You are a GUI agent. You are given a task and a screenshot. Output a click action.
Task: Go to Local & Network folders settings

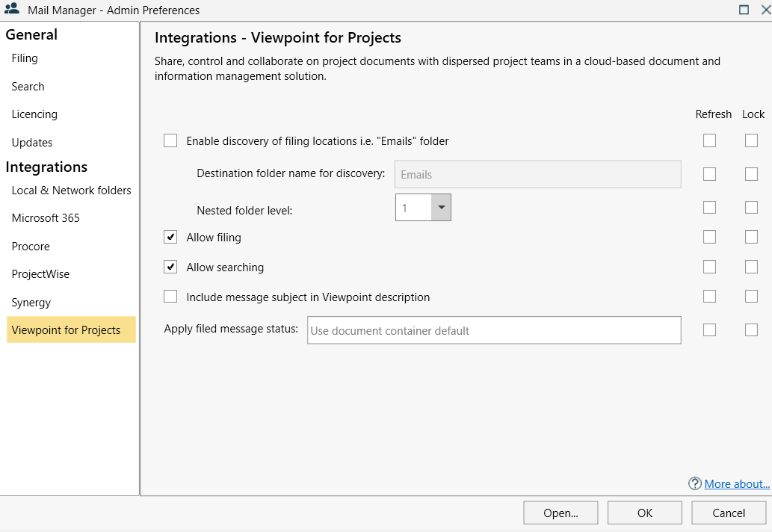pyautogui.click(x=70, y=190)
